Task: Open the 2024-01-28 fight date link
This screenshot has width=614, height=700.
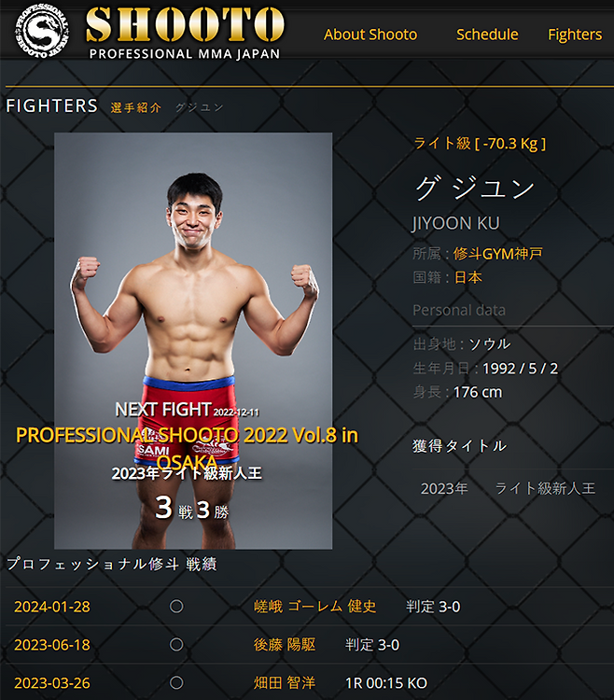Action: point(52,607)
